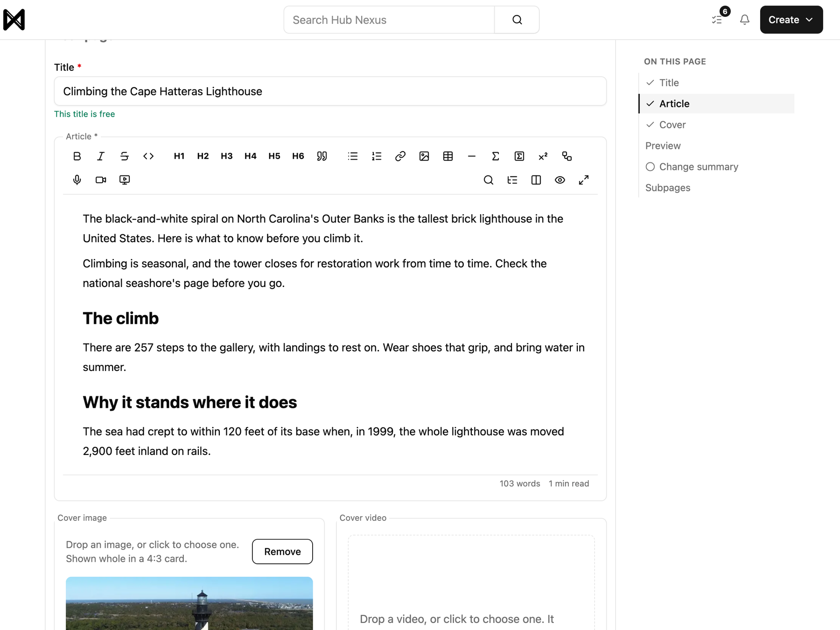Viewport: 840px width, 630px height.
Task: Open the notifications bell
Action: pos(745,20)
